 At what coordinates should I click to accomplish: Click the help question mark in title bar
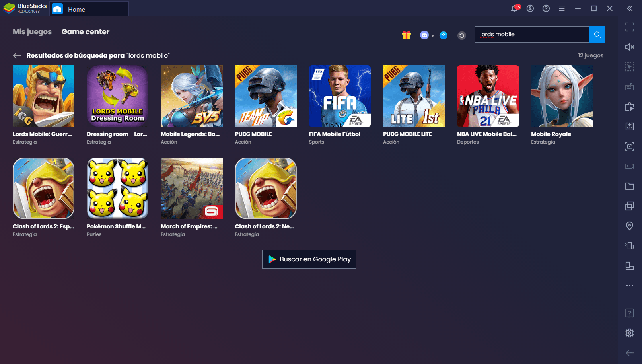546,8
